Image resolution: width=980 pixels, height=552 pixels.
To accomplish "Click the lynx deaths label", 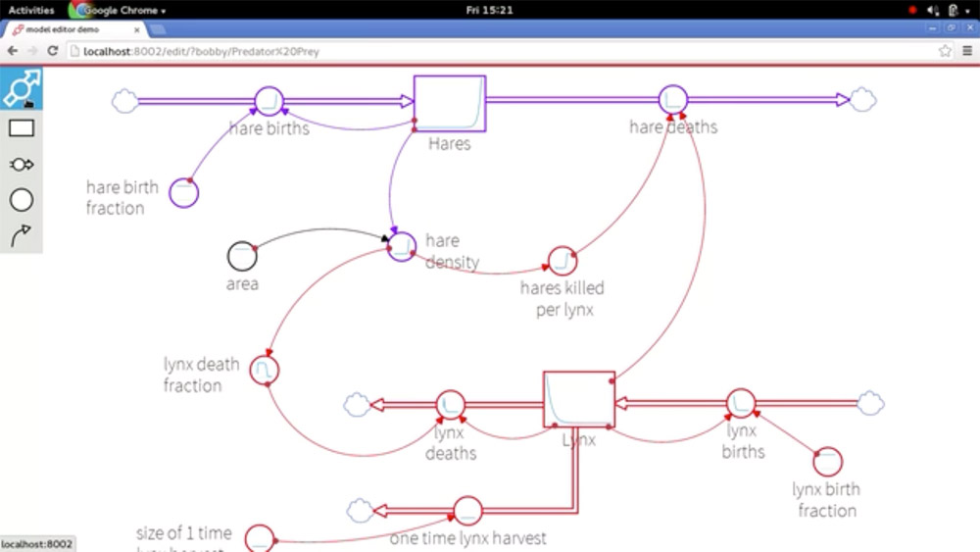I will click(451, 442).
